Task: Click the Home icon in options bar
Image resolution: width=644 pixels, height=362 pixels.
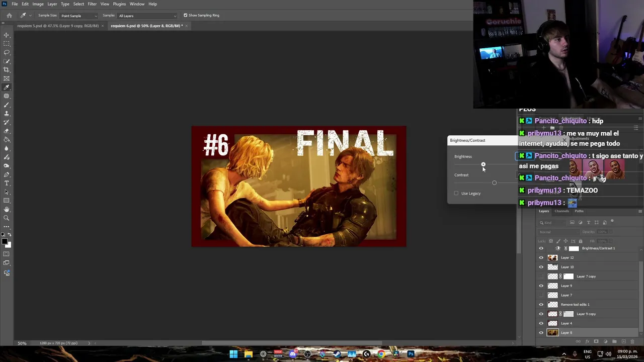Action: point(9,15)
